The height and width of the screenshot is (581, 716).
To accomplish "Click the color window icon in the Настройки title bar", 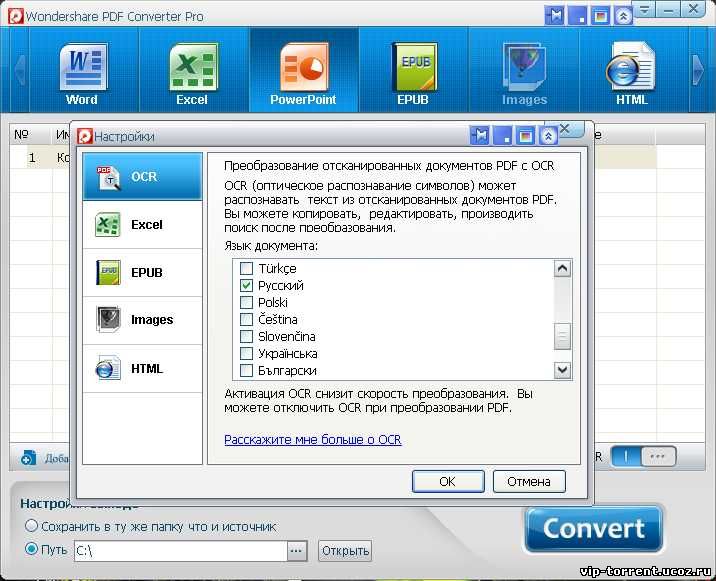I will (x=525, y=136).
